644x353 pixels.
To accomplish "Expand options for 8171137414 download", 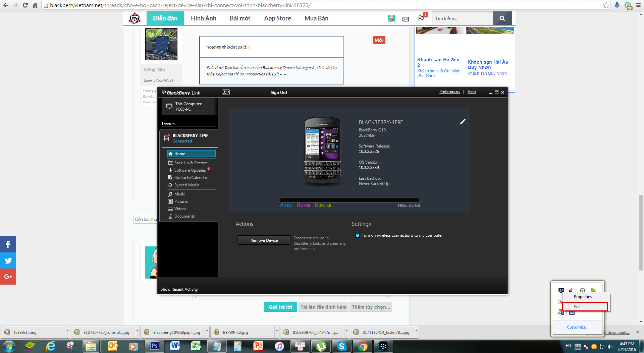I will 416,332.
